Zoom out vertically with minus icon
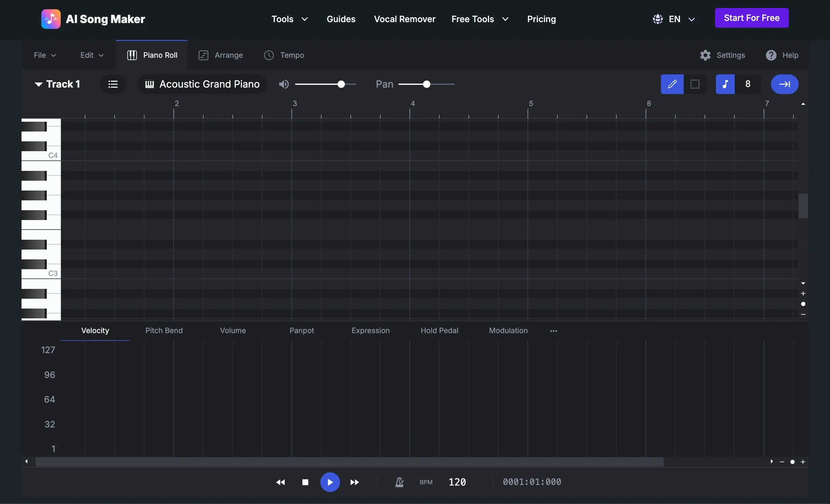830x504 pixels. [x=803, y=314]
